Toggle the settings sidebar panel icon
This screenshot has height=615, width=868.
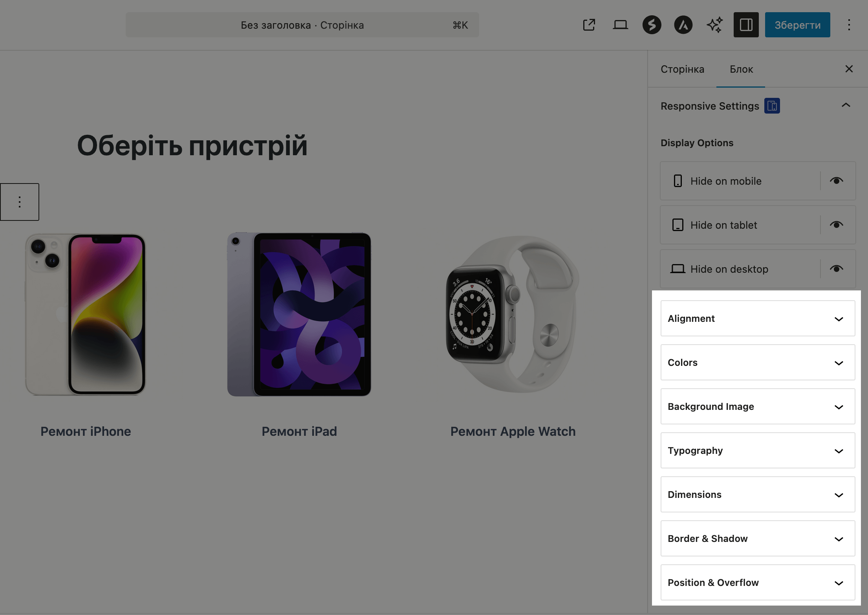[x=746, y=25]
